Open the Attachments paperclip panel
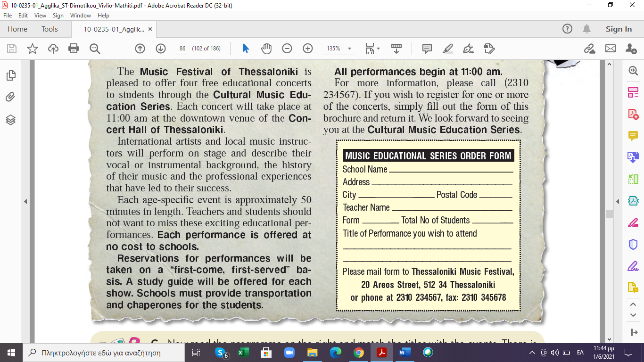Screen dimensions: 644x362 coord(10,97)
